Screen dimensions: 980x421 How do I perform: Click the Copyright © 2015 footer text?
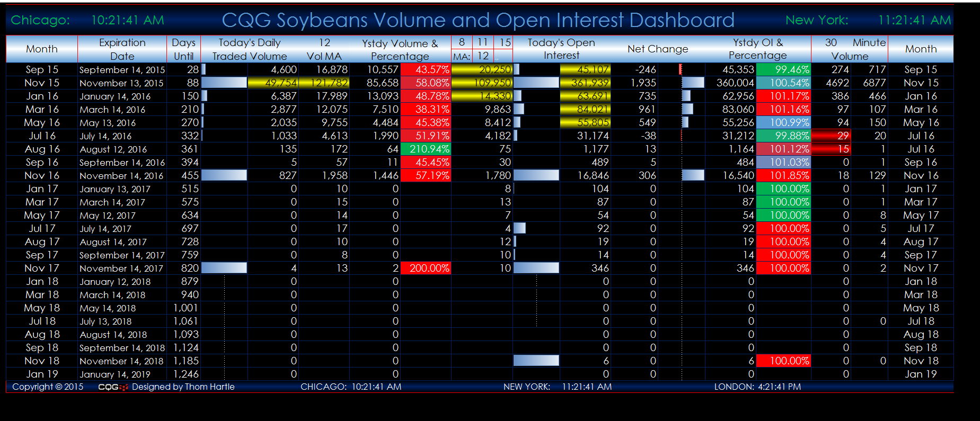coord(48,387)
